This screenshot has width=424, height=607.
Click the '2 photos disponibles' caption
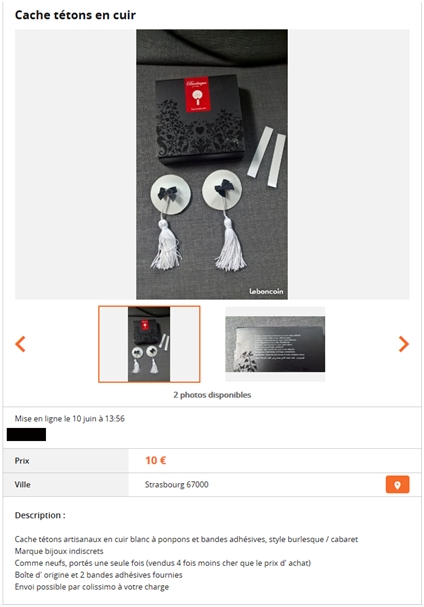tap(212, 395)
